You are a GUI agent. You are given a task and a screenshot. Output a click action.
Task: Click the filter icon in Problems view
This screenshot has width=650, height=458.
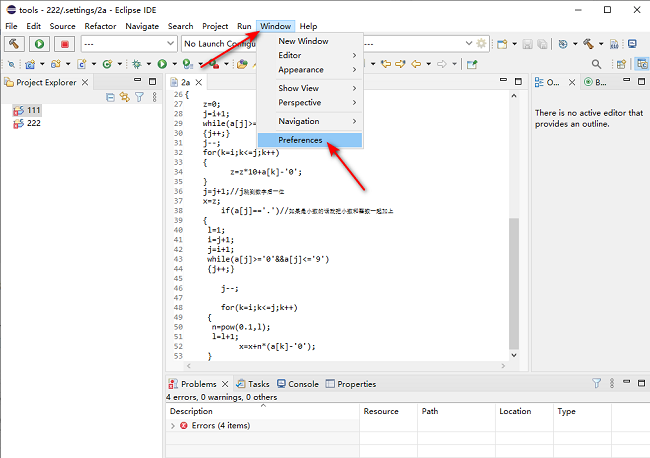click(596, 383)
